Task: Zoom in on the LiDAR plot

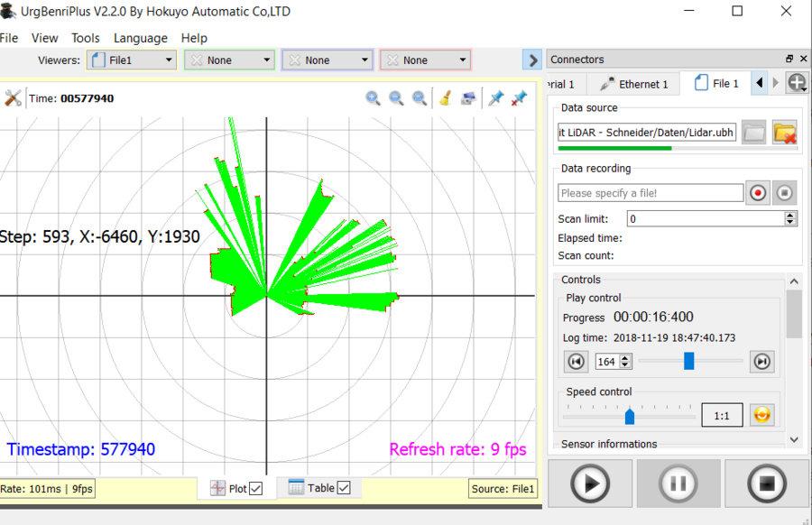Action: point(373,98)
